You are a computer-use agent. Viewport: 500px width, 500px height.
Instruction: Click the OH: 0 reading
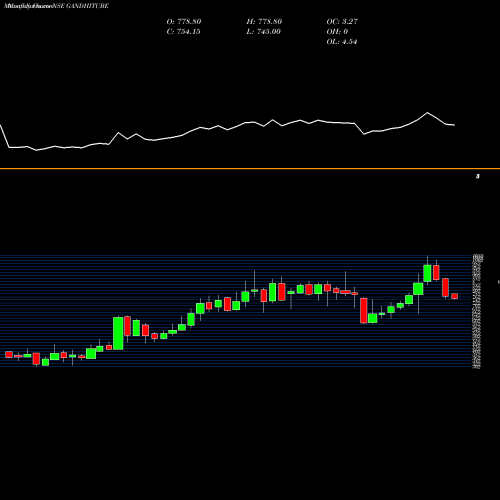click(337, 32)
